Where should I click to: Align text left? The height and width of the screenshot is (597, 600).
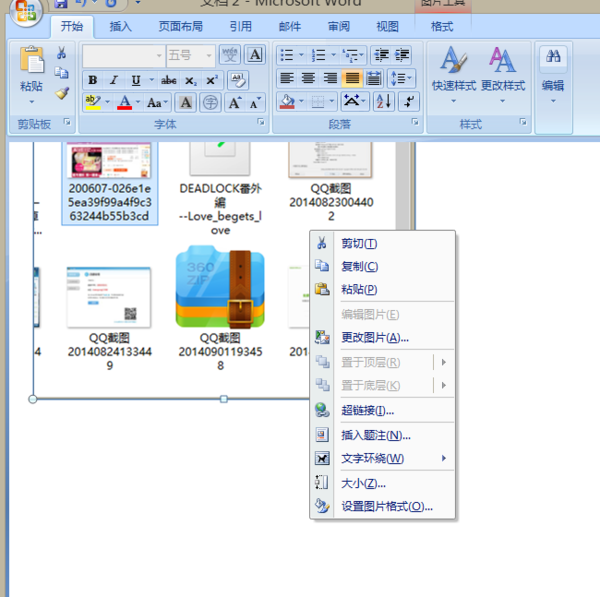(287, 78)
